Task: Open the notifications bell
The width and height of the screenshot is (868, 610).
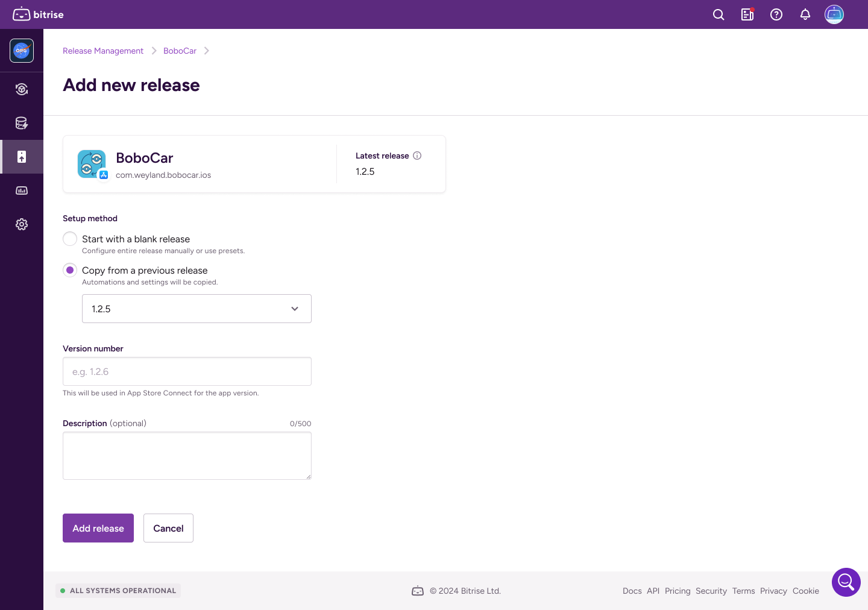Action: (805, 14)
